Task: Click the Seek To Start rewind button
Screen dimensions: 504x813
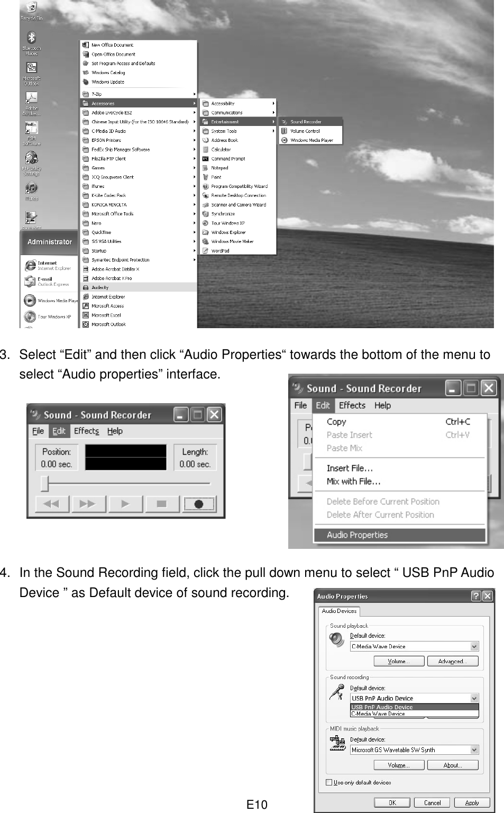Action: pos(52,504)
